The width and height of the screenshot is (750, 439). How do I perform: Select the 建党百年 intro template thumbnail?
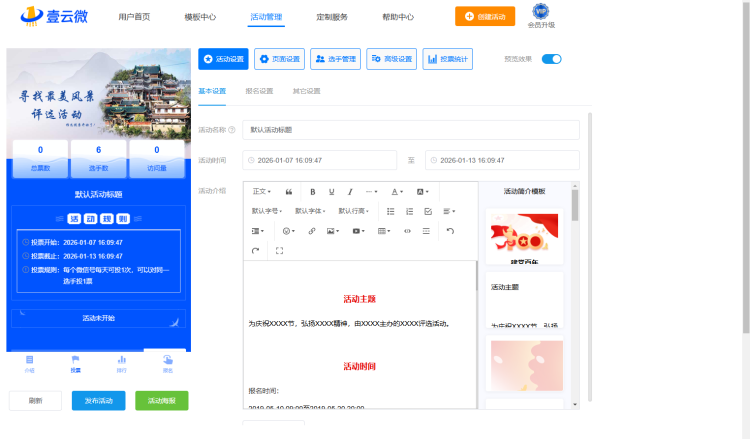[x=525, y=240]
